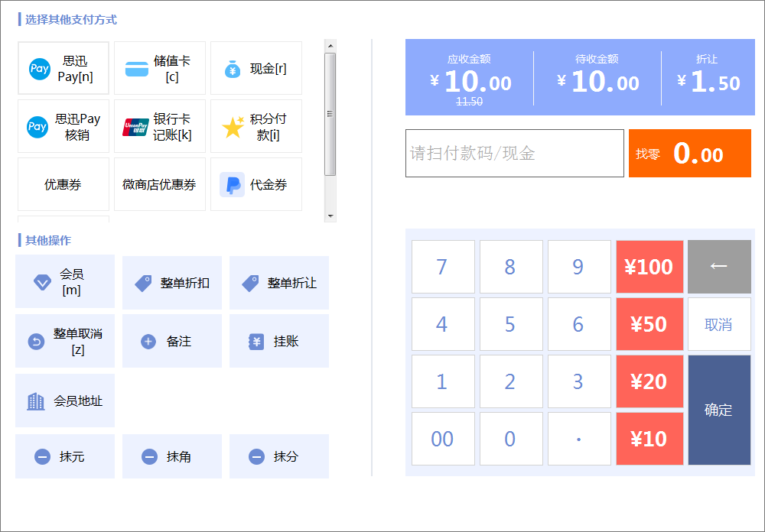Select 挂账 credit account option
This screenshot has height=532, width=765.
click(279, 341)
